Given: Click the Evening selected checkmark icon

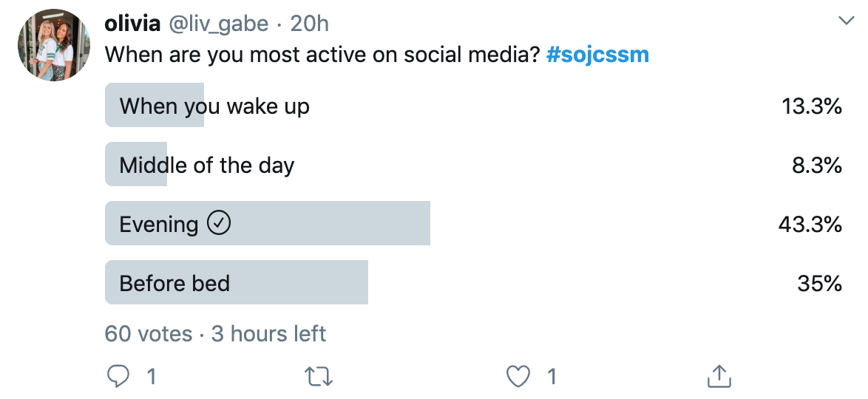Looking at the screenshot, I should (x=219, y=223).
